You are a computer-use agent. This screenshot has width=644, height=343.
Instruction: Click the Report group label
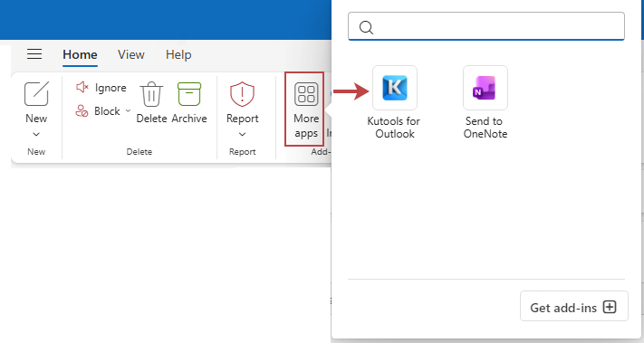tap(243, 152)
